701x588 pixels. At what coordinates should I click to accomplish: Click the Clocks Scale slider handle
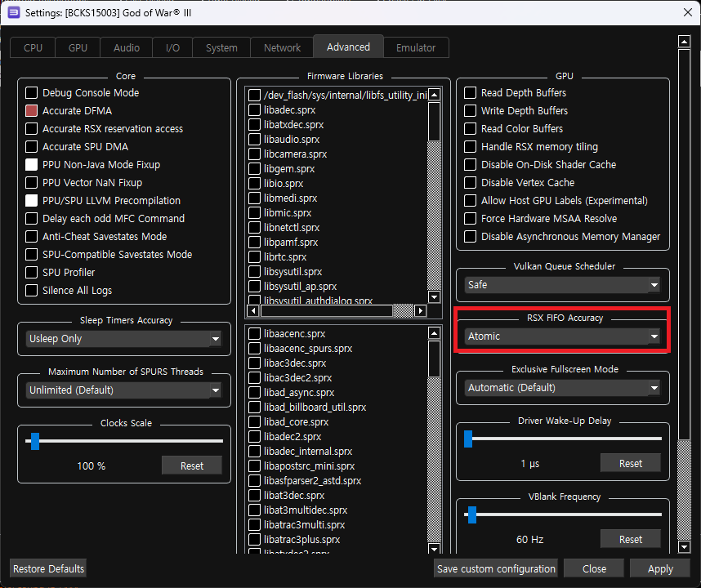pos(35,441)
